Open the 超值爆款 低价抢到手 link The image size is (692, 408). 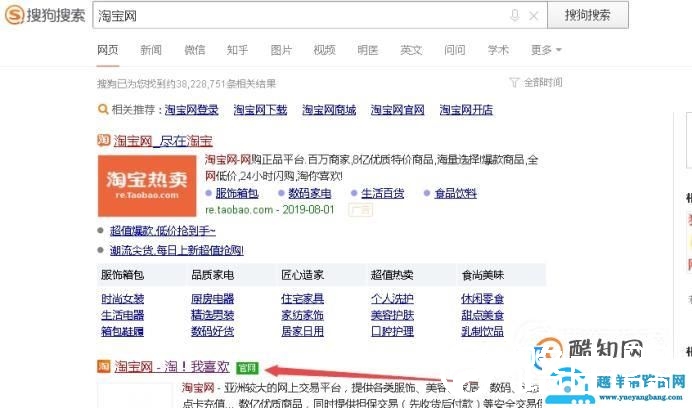pyautogui.click(x=163, y=230)
